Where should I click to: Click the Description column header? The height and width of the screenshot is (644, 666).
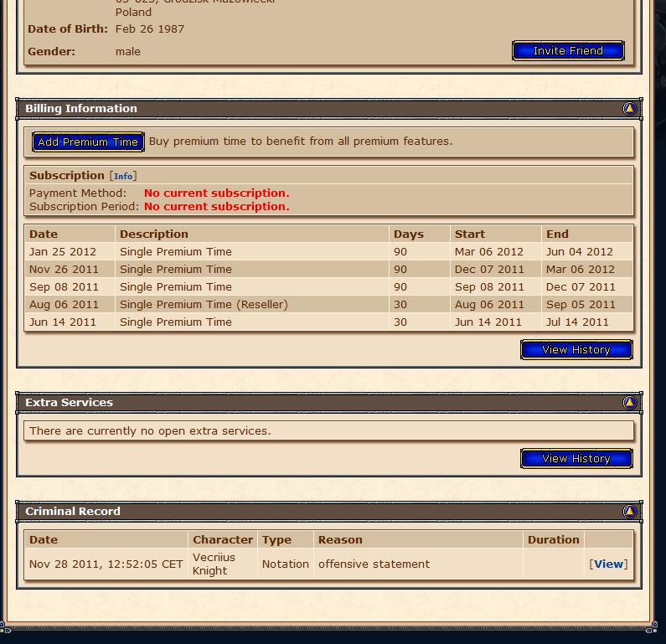154,234
